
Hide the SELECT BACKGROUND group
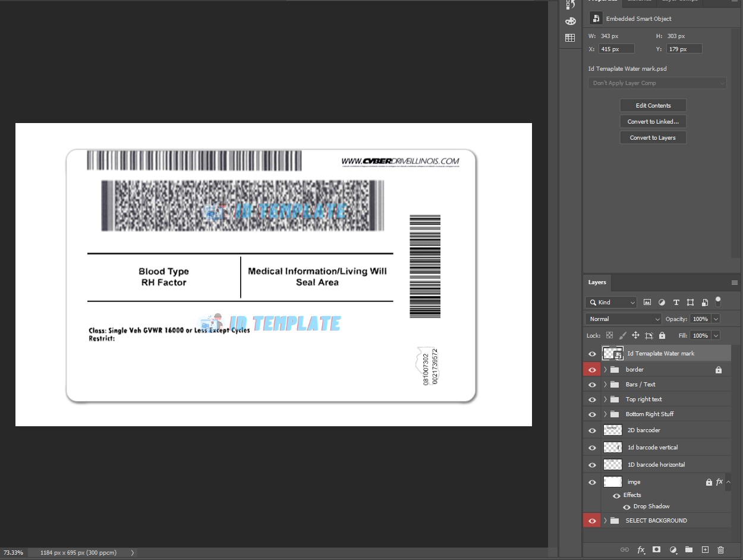pyautogui.click(x=592, y=521)
